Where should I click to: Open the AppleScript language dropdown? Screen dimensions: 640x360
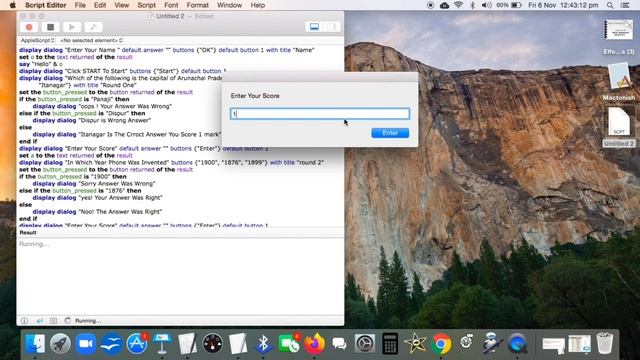[37, 40]
